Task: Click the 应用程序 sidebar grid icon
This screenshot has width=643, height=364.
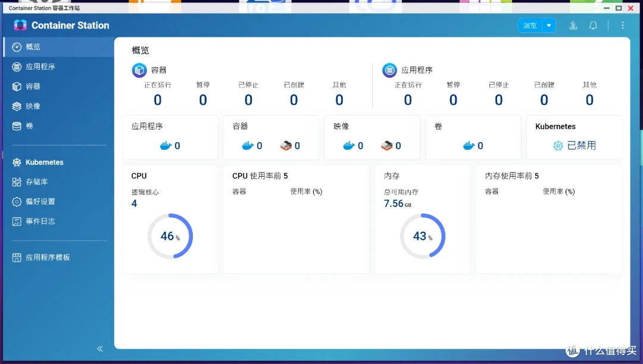Action: 17,67
